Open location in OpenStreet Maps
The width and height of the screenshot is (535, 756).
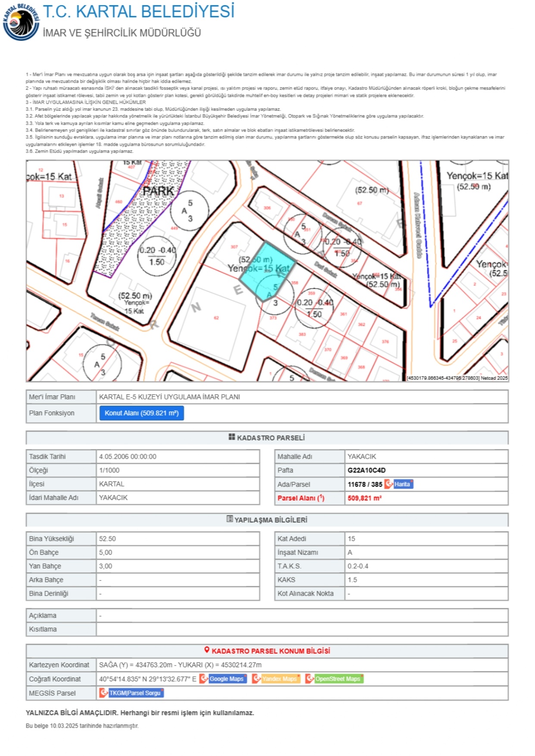pyautogui.click(x=338, y=679)
